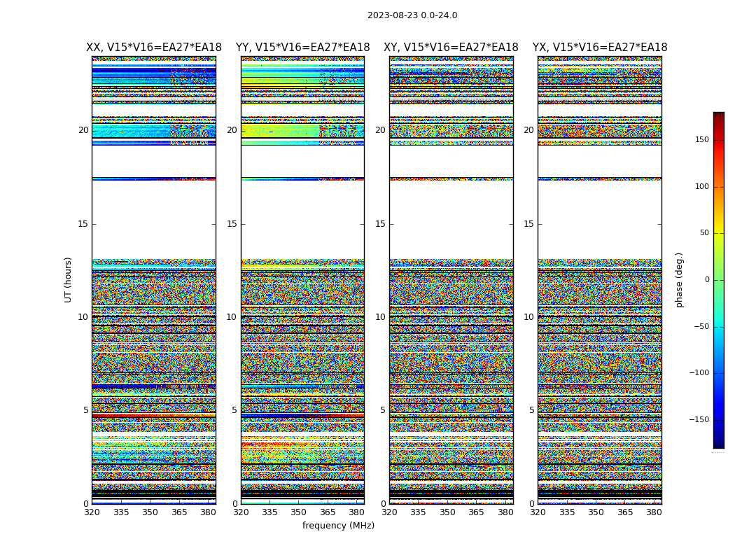Viewport: 735px width, 560px height.
Task: Click XX panel x-axis tick 350
Action: pyautogui.click(x=150, y=512)
